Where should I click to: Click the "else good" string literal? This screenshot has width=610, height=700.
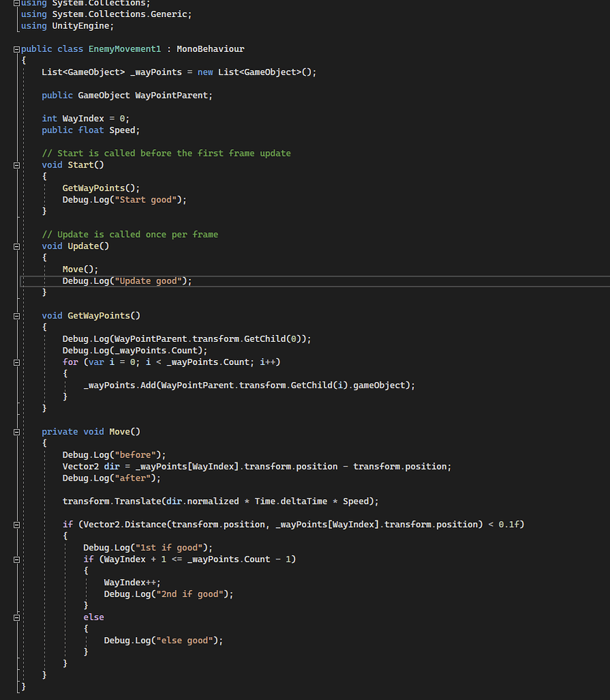(x=186, y=641)
